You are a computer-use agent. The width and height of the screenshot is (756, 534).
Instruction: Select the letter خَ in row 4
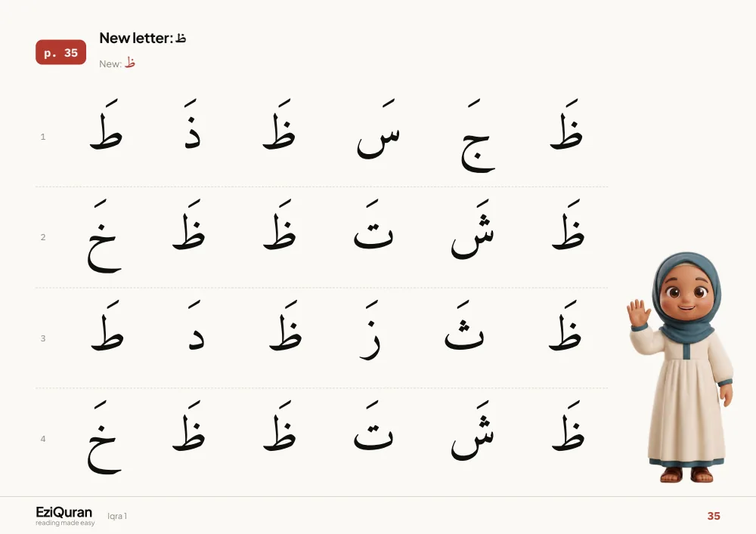[x=104, y=437]
